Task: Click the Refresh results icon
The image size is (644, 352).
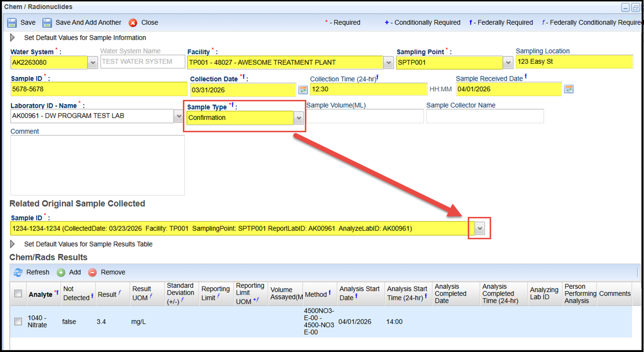Action: coord(18,272)
